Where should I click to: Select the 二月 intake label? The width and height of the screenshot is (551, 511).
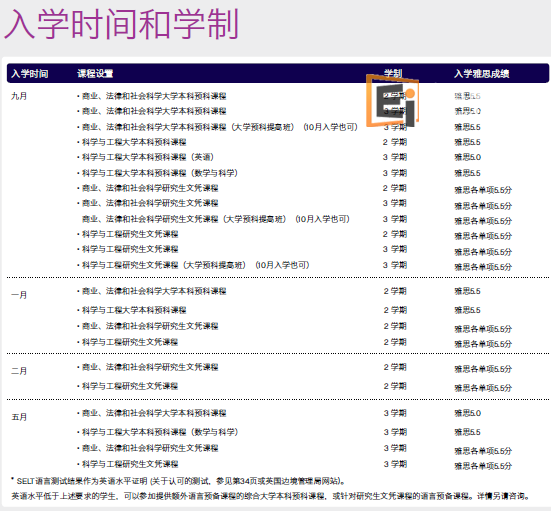19,371
